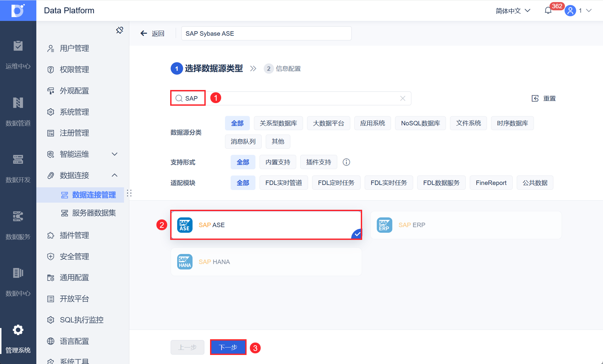Viewport: 603px width, 364px height.
Task: Filter module by FDL实时管道
Action: click(284, 183)
